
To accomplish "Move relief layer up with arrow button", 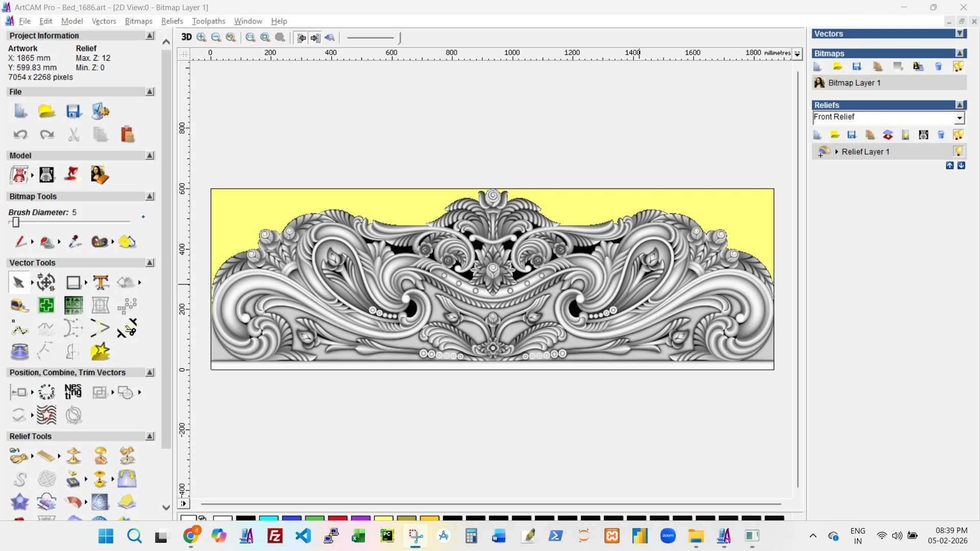I will tap(949, 165).
